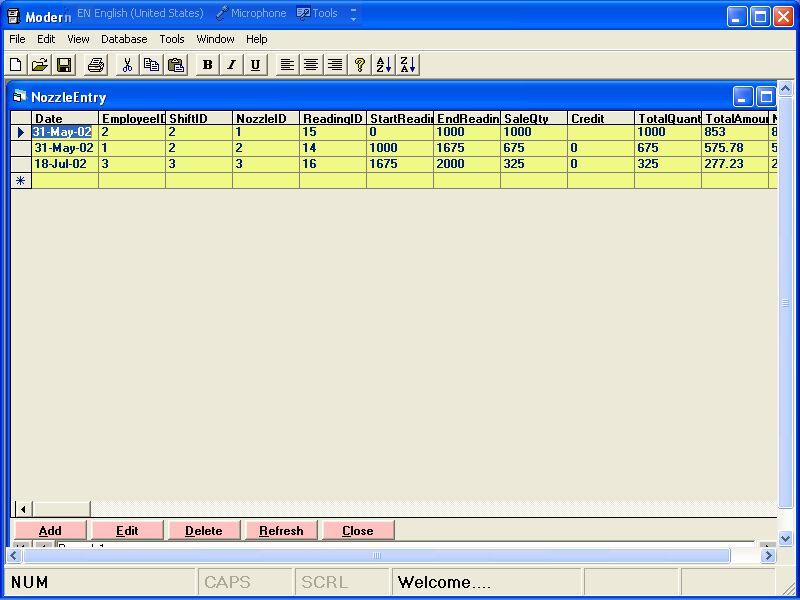Expand the language bar options arrow

tap(353, 14)
